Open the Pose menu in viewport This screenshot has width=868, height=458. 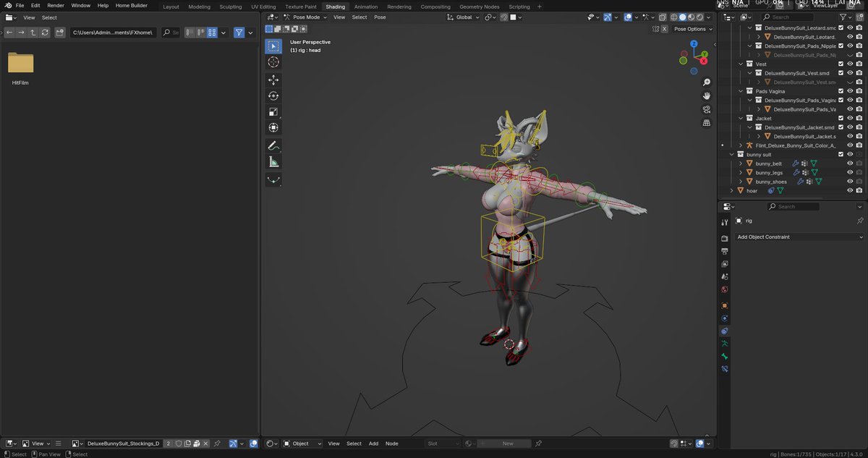pos(380,17)
